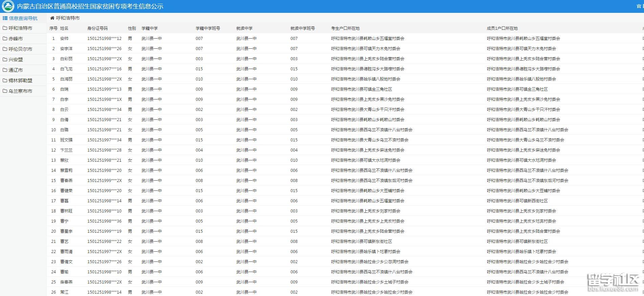Click the 考生户口所在地 column header
The image size is (644, 296).
[x=345, y=28]
